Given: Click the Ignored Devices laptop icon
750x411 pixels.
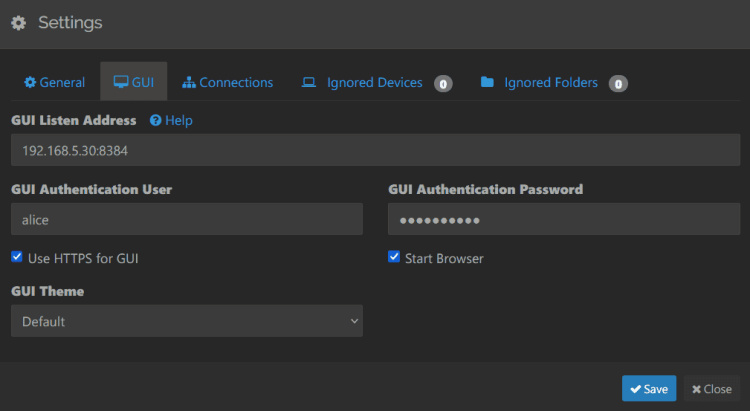Looking at the screenshot, I should [309, 82].
